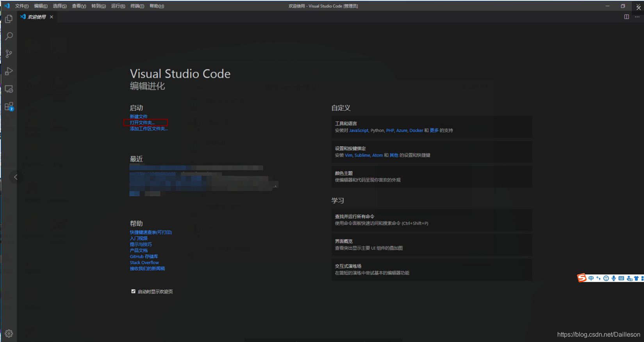Click Docker link under 工具和语言
The width and height of the screenshot is (644, 342).
pos(416,131)
